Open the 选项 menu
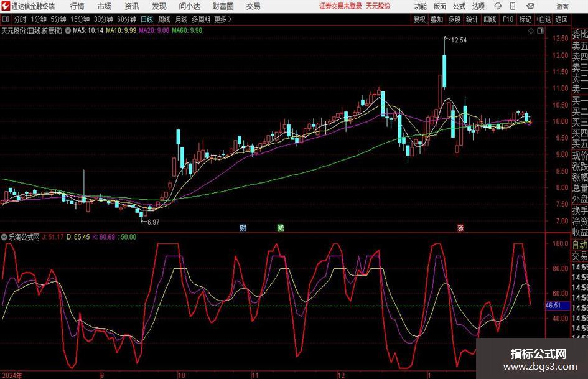 click(478, 6)
